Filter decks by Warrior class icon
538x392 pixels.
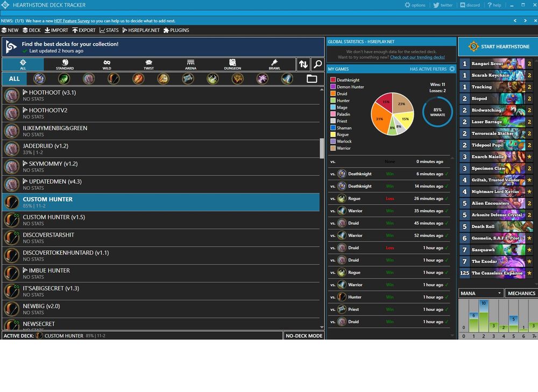point(287,79)
